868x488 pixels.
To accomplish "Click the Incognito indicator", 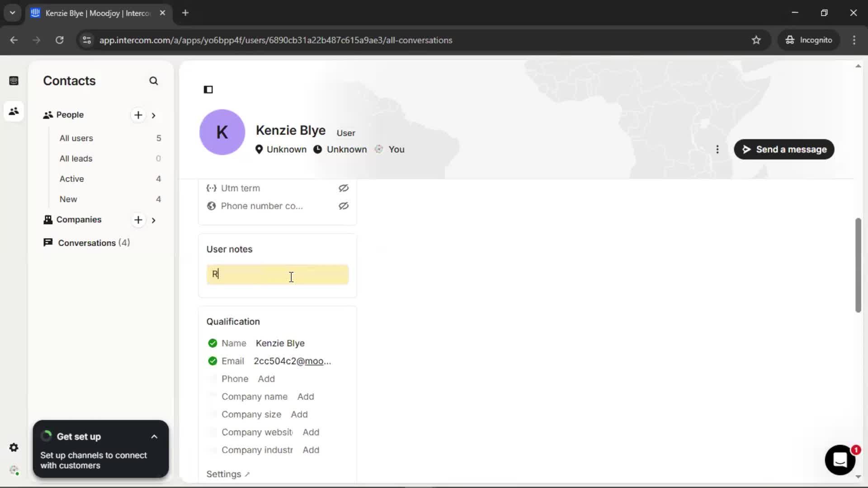I will [x=809, y=40].
